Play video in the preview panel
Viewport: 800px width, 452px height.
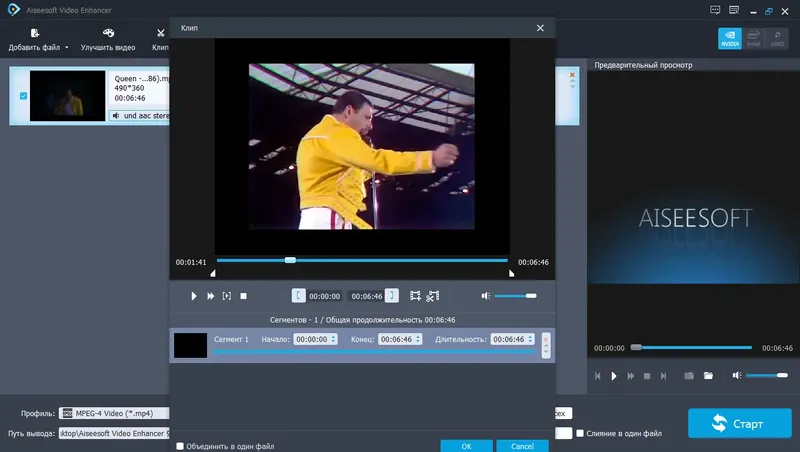click(x=614, y=376)
